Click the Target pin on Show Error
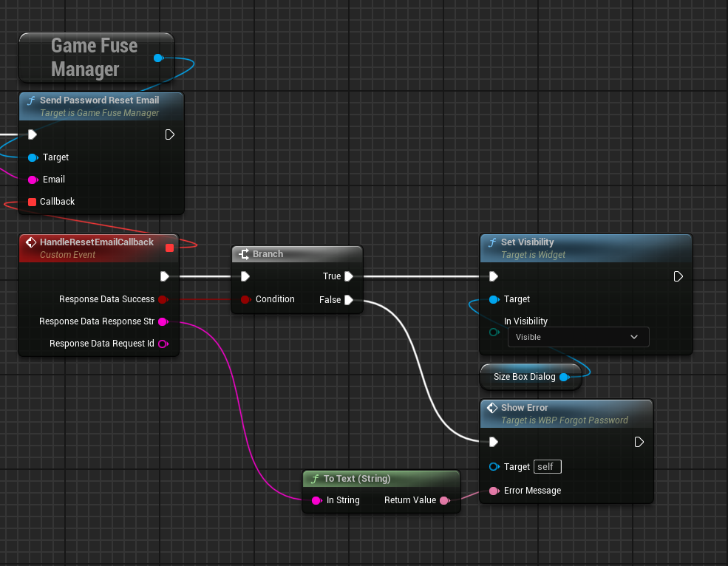Screen dimensions: 728x566 (x=494, y=467)
